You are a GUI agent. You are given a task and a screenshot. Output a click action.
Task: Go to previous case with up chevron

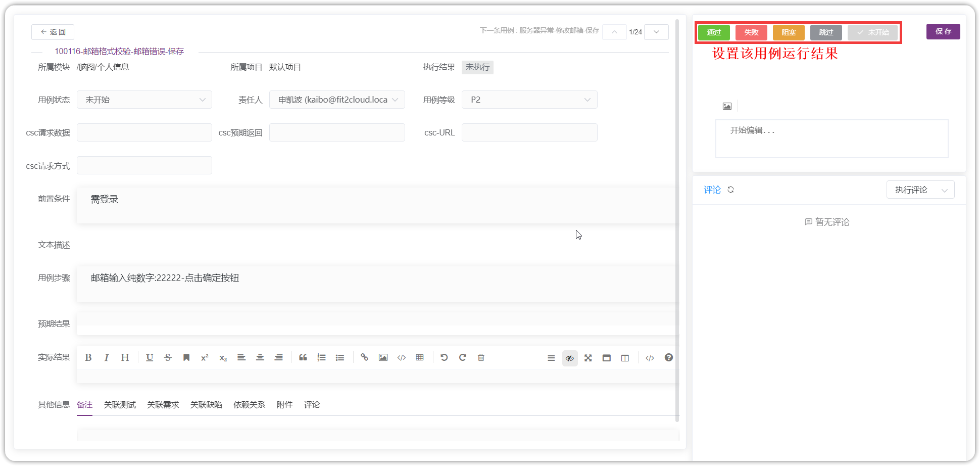click(x=614, y=32)
